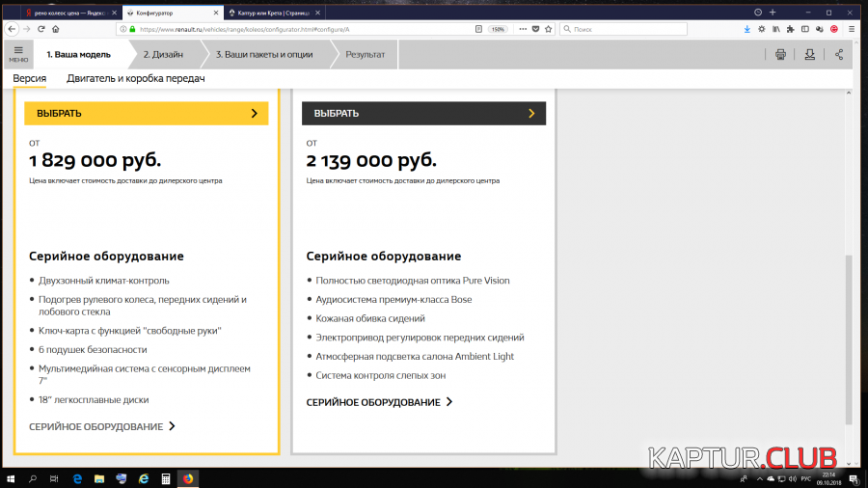Open Calculator from taskbar
The height and width of the screenshot is (488, 868).
(x=166, y=478)
